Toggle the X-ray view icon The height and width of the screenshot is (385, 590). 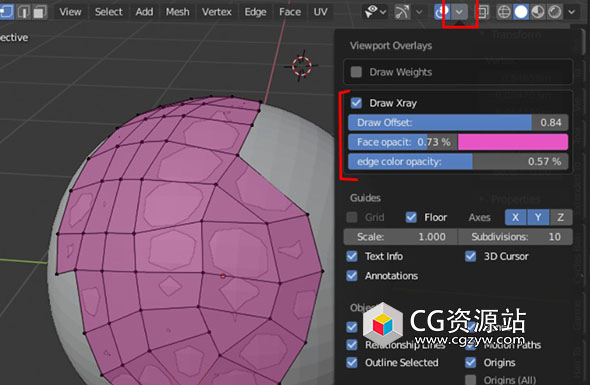483,12
